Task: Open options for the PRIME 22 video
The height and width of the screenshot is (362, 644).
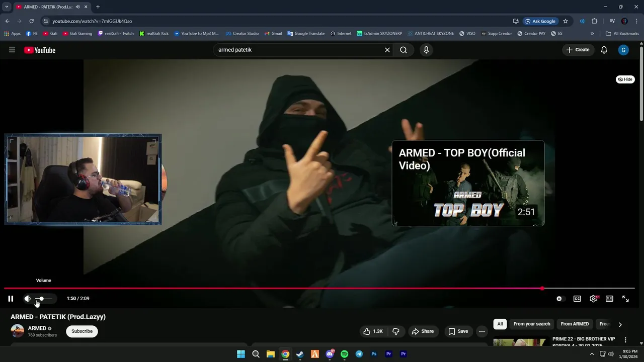Action: coord(625,340)
